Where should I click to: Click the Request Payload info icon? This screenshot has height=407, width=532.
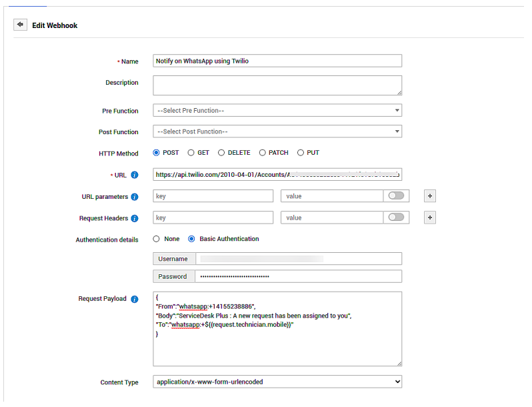tap(135, 299)
